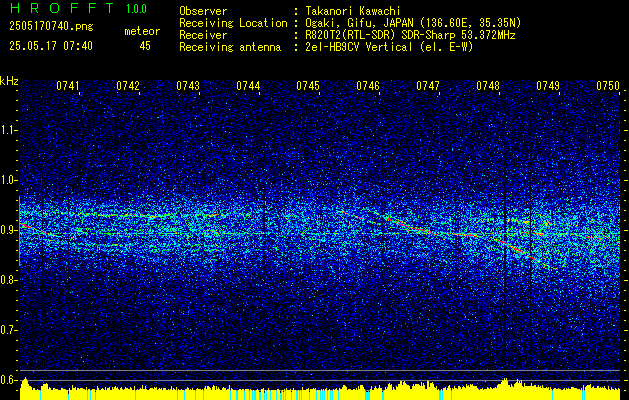Select the Ogaki, Gifu, JAPAN location text
The image size is (629, 400).
click(413, 23)
